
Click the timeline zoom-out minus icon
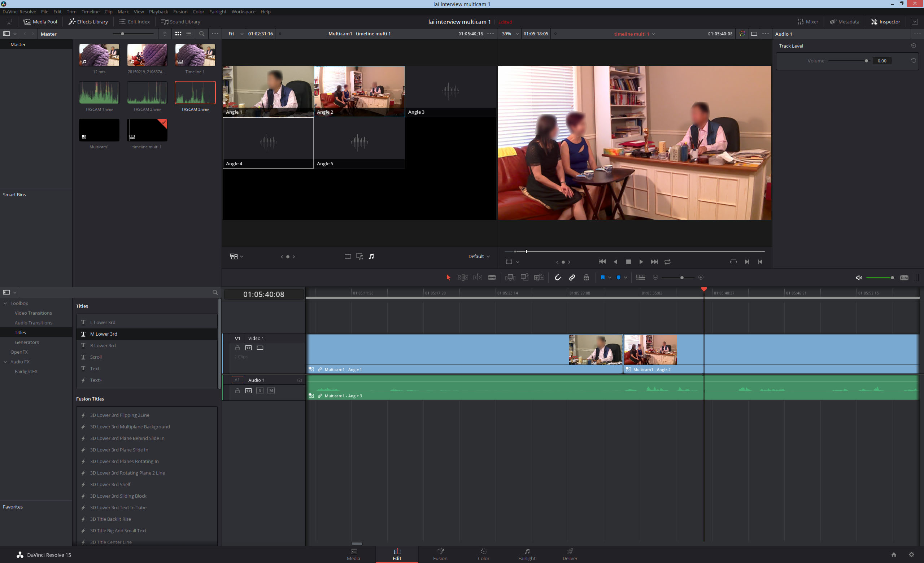(655, 278)
